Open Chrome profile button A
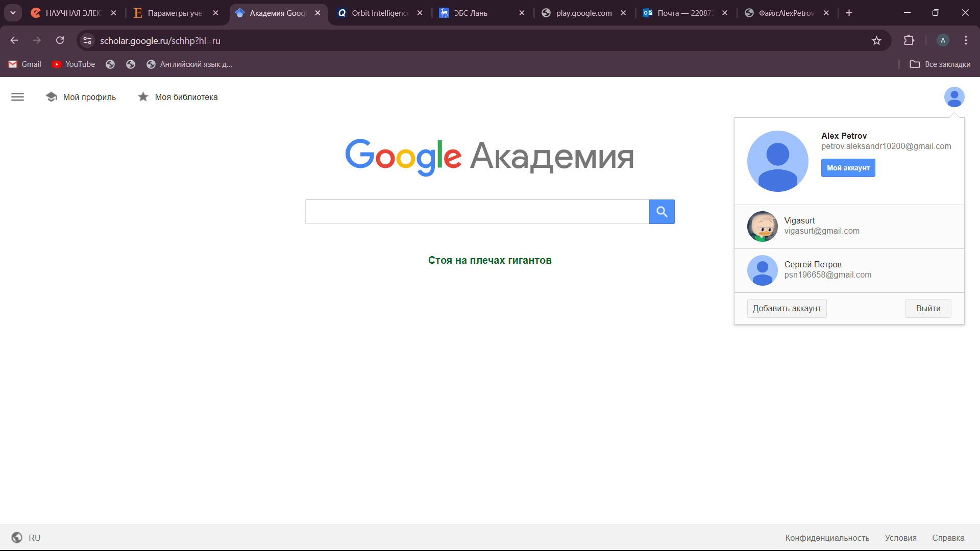Screen dimensions: 980x551 [x=943, y=40]
